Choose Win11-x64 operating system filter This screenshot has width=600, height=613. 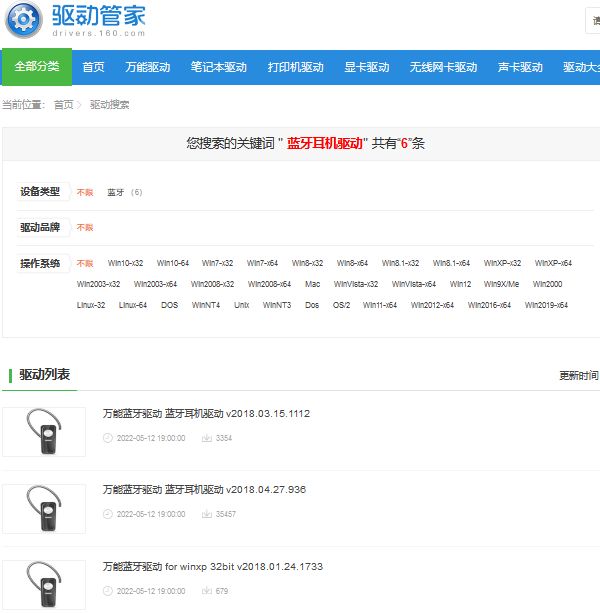380,305
